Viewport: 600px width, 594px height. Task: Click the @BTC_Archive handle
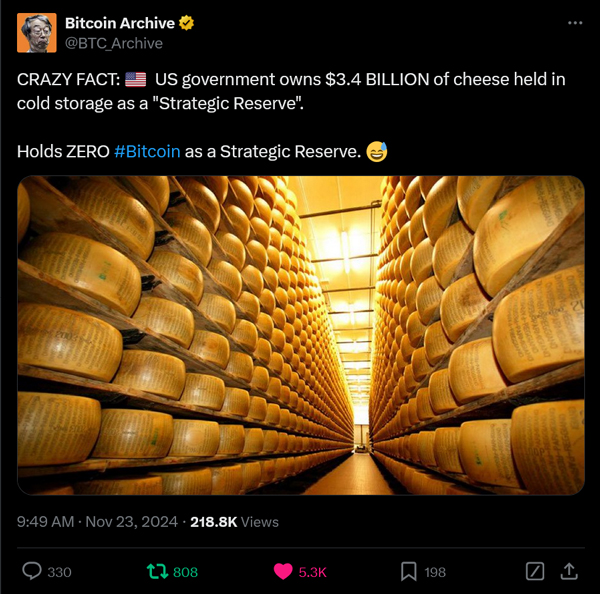click(114, 43)
